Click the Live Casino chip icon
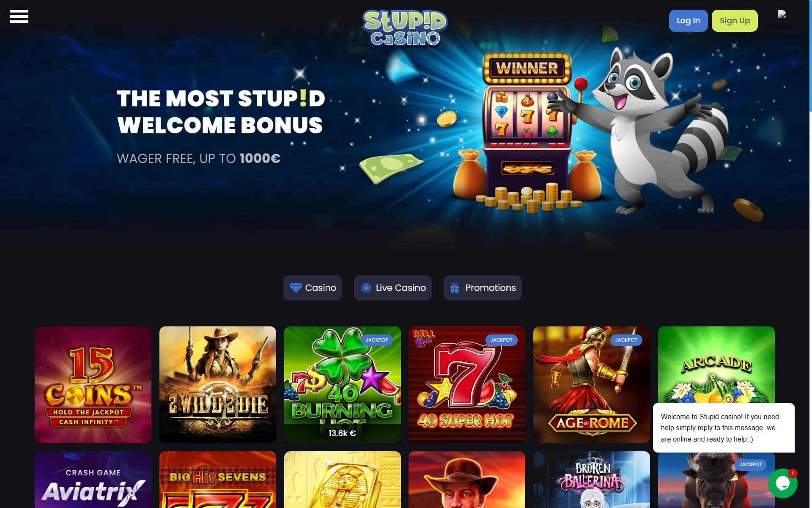The width and height of the screenshot is (812, 508). [x=366, y=288]
